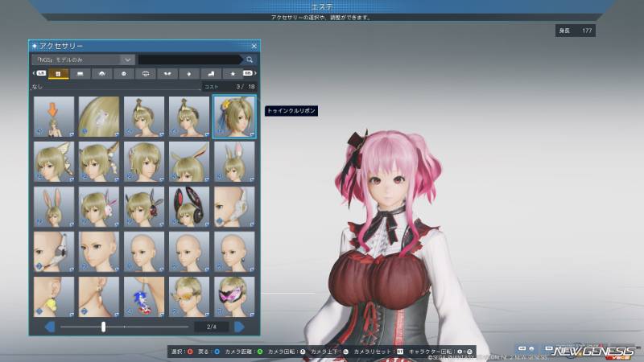Select the highlighted orange first category tab
This screenshot has width=644, height=362.
pos(58,73)
